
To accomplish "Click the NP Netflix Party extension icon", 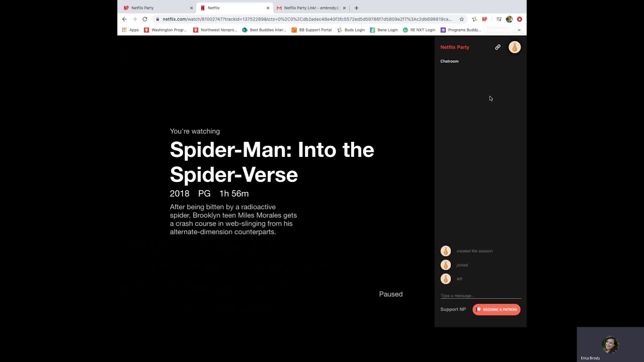I will [485, 19].
